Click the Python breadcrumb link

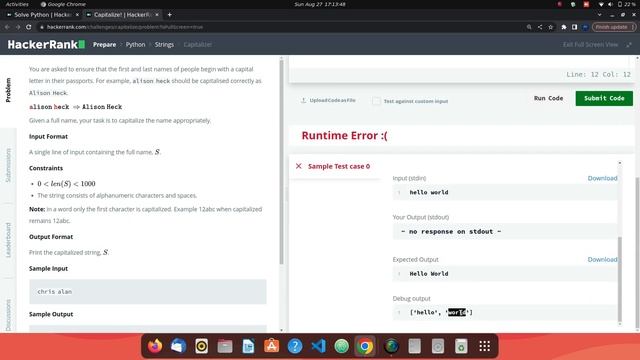135,44
